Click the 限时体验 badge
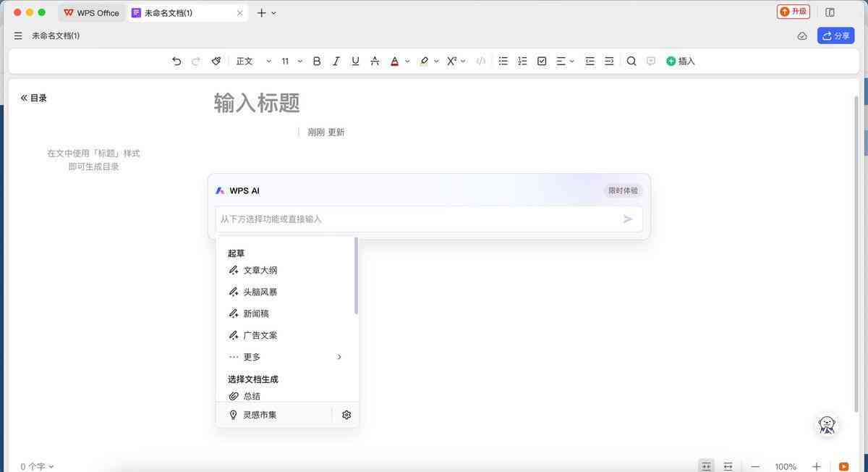Image resolution: width=868 pixels, height=472 pixels. pos(624,190)
